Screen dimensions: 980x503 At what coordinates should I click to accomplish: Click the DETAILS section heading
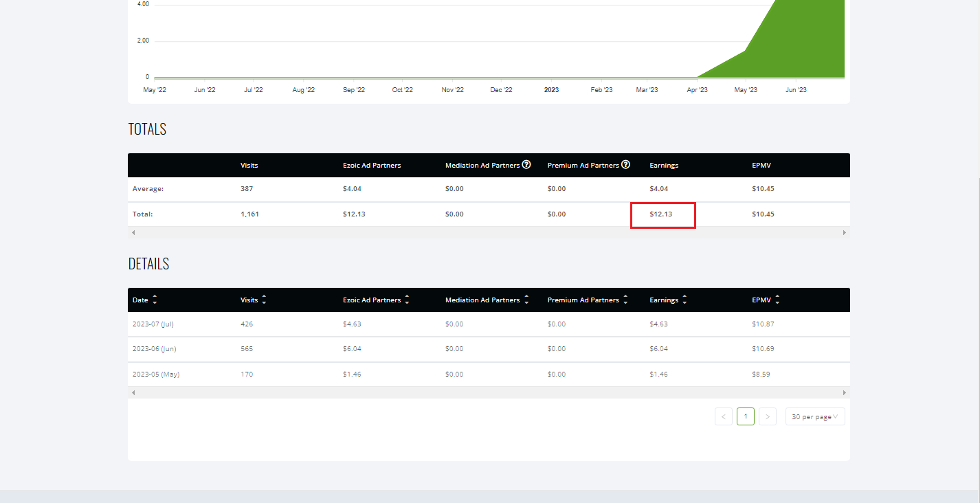pyautogui.click(x=148, y=264)
